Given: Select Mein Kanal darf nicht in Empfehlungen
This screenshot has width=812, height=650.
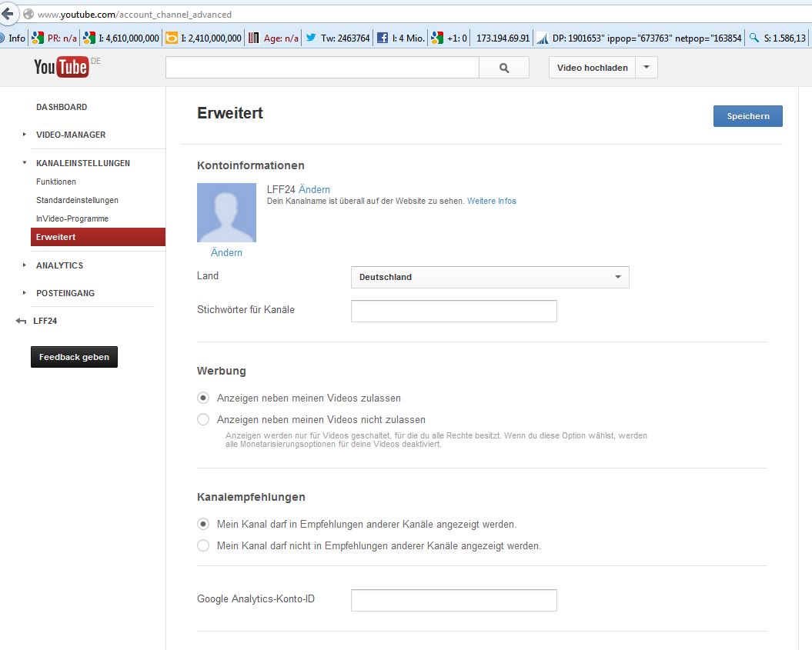Looking at the screenshot, I should [x=203, y=545].
